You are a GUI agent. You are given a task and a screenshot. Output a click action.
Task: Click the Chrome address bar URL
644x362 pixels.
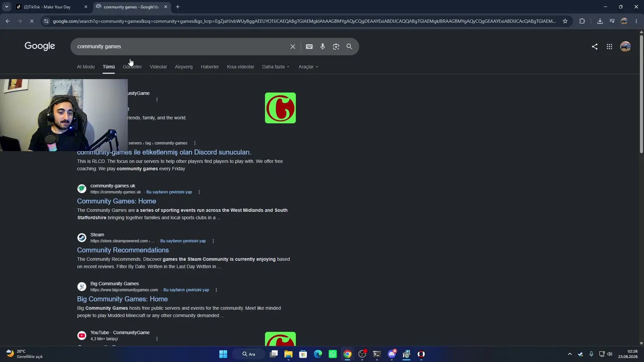pos(304,21)
